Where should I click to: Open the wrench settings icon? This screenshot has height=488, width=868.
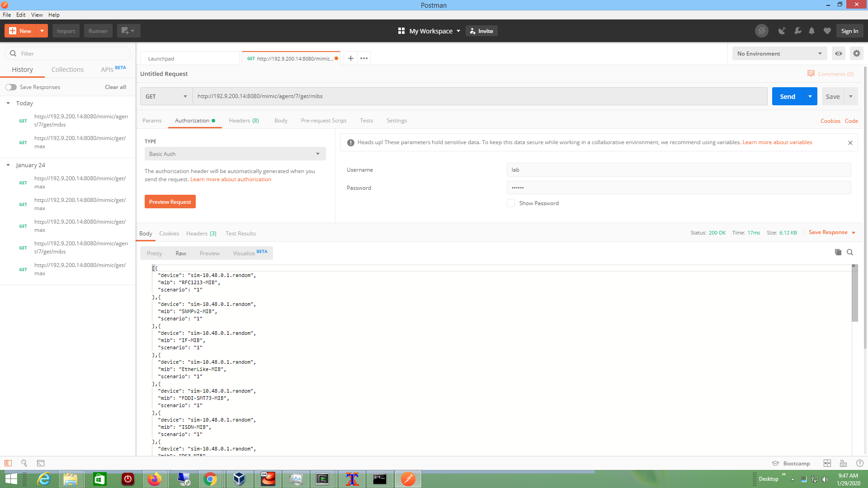(x=797, y=31)
